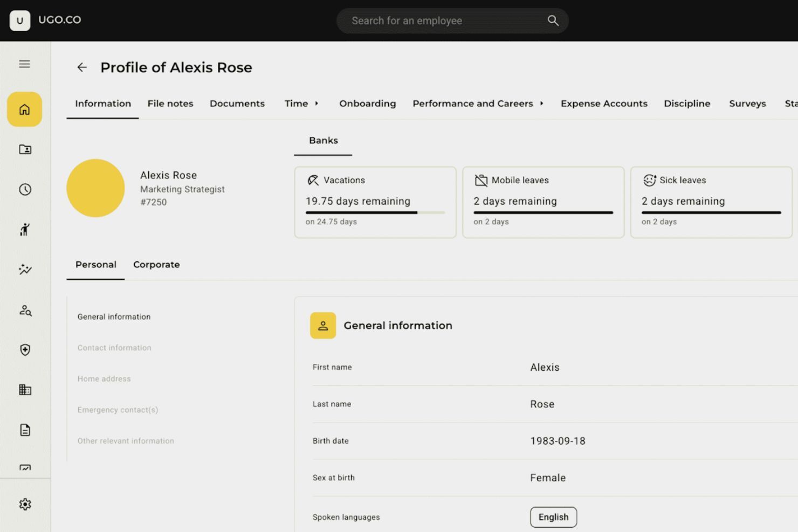Open the Expense Accounts tab
Screen dimensions: 798x532
coord(604,103)
